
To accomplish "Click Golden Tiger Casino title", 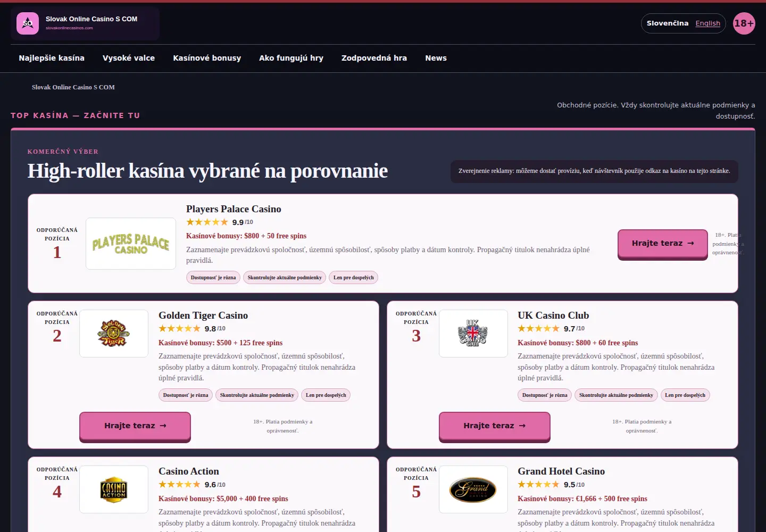I will (203, 315).
